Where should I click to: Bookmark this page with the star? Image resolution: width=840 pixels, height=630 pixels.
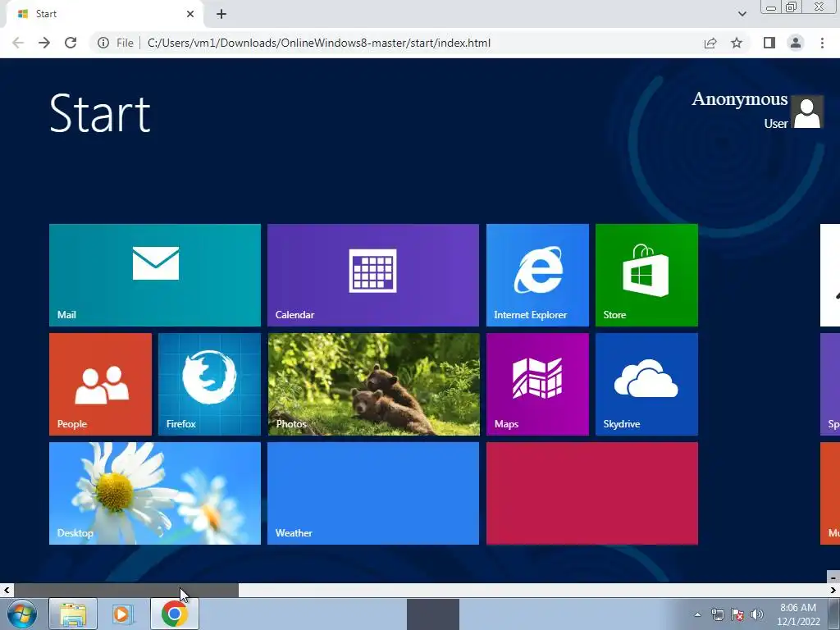737,43
